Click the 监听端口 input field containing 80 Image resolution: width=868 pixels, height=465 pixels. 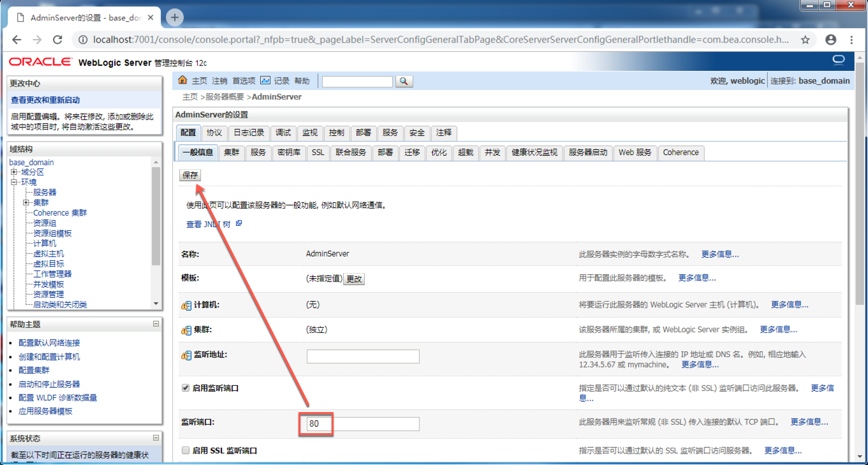(x=363, y=424)
